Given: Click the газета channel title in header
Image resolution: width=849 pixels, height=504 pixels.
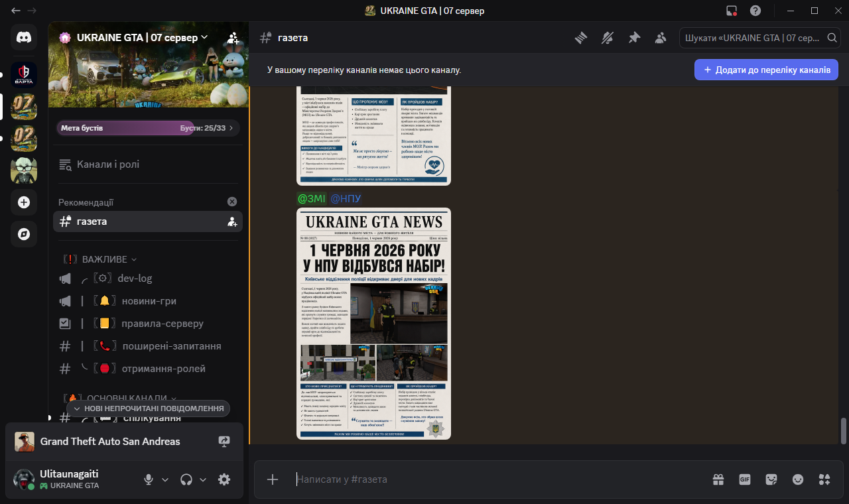Looking at the screenshot, I should click(x=293, y=38).
